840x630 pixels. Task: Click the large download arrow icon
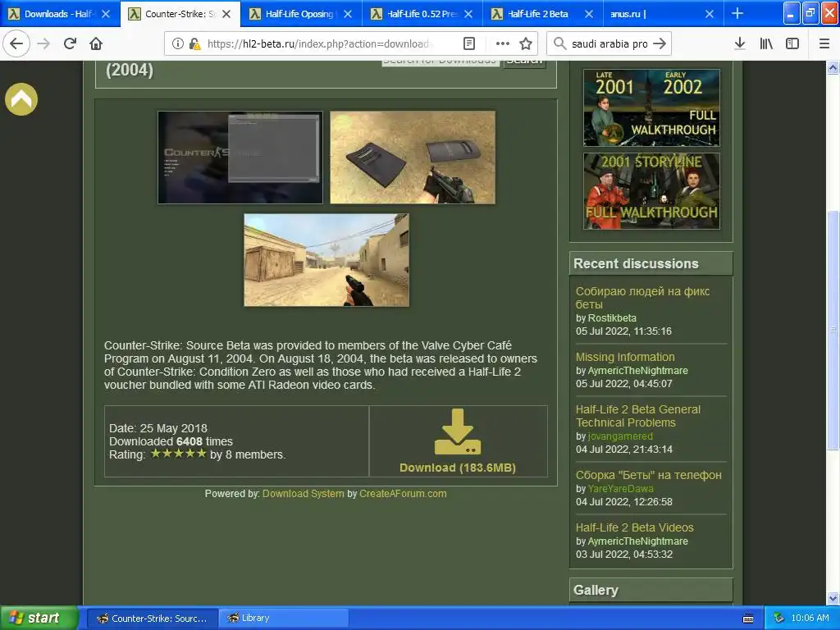[x=458, y=431]
